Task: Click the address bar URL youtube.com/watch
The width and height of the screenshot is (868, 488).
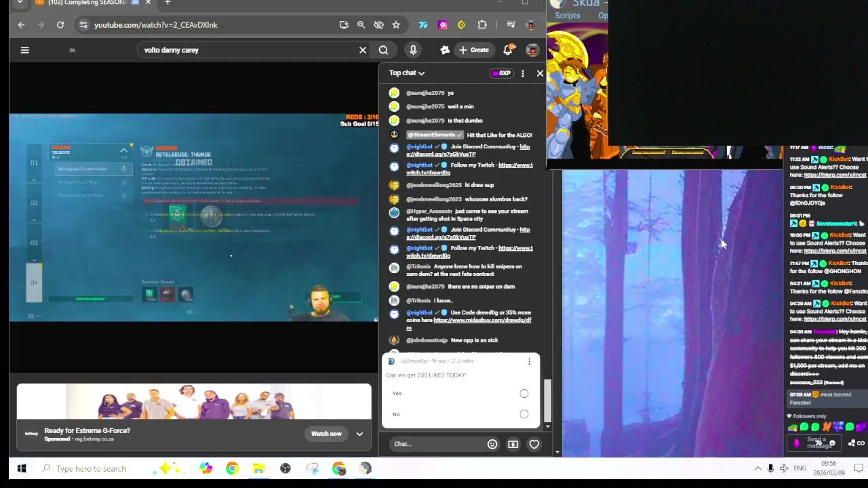Action: [155, 25]
